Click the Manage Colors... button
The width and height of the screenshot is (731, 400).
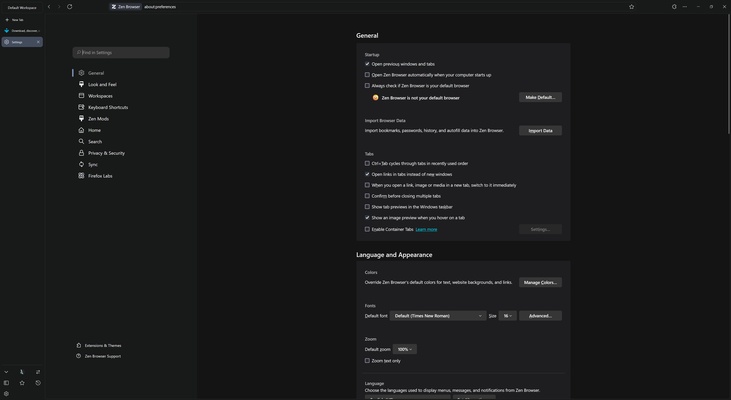(540, 283)
